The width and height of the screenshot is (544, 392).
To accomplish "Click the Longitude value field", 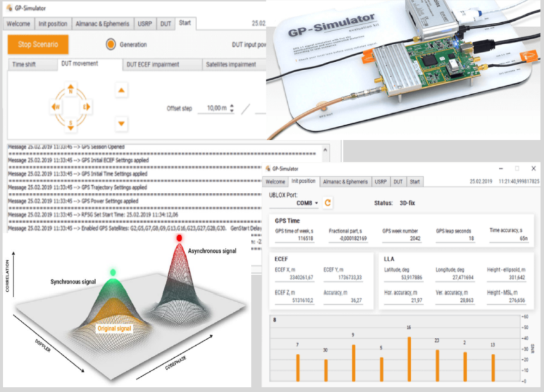I will [x=455, y=278].
